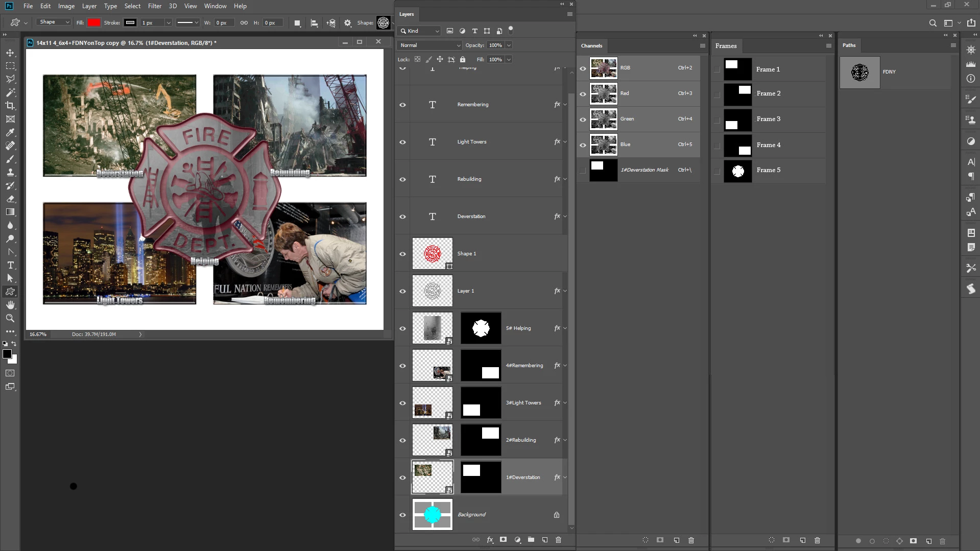Click the Search icon in top bar
The width and height of the screenshot is (980, 551).
point(933,23)
